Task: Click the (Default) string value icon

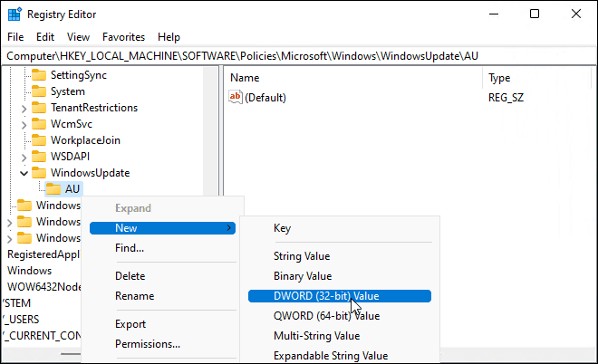Action: coord(236,98)
